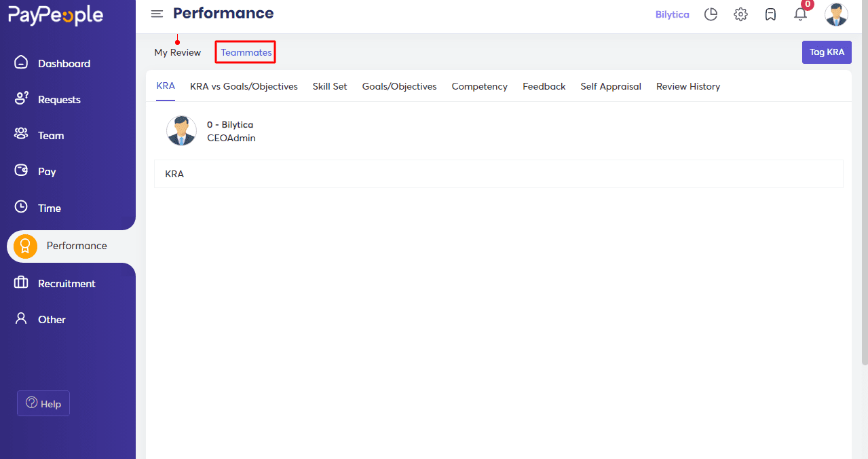Image resolution: width=868 pixels, height=459 pixels.
Task: Select the KRA tab
Action: coord(166,86)
